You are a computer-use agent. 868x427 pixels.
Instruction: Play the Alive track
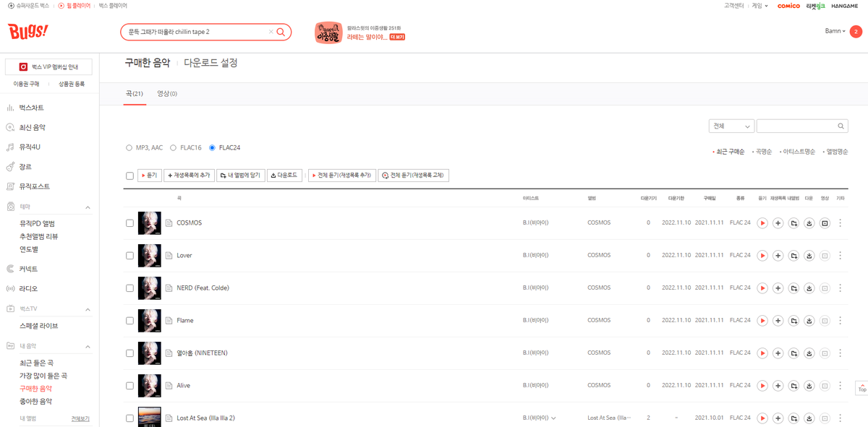click(762, 386)
